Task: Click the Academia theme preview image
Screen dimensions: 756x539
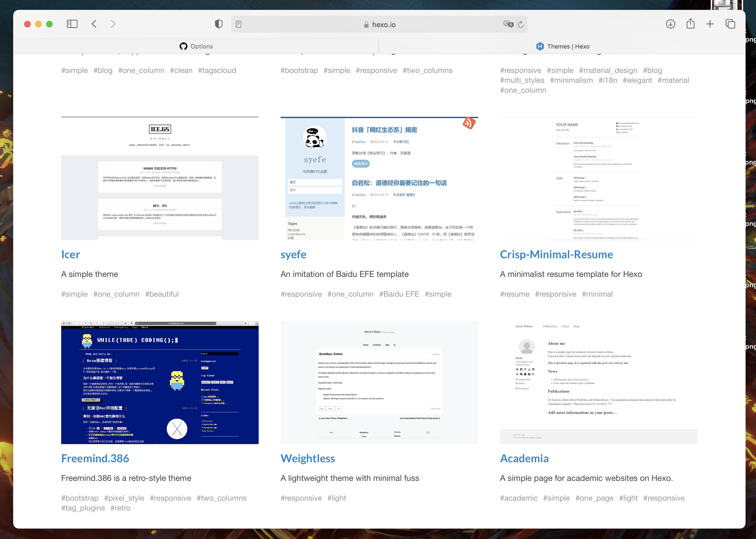Action: (598, 382)
